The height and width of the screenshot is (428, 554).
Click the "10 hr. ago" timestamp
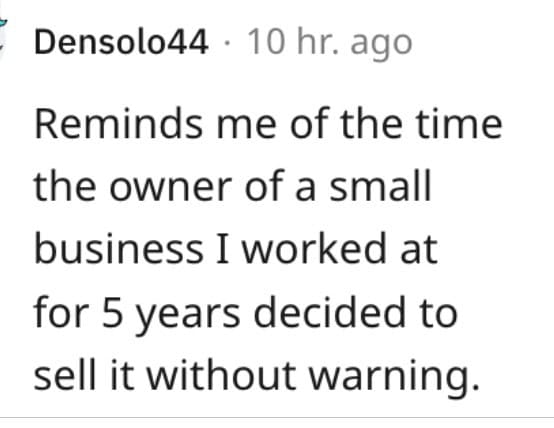(x=330, y=44)
